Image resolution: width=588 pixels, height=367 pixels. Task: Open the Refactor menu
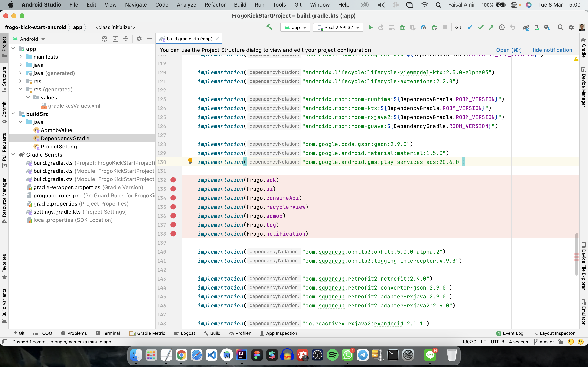click(x=215, y=5)
